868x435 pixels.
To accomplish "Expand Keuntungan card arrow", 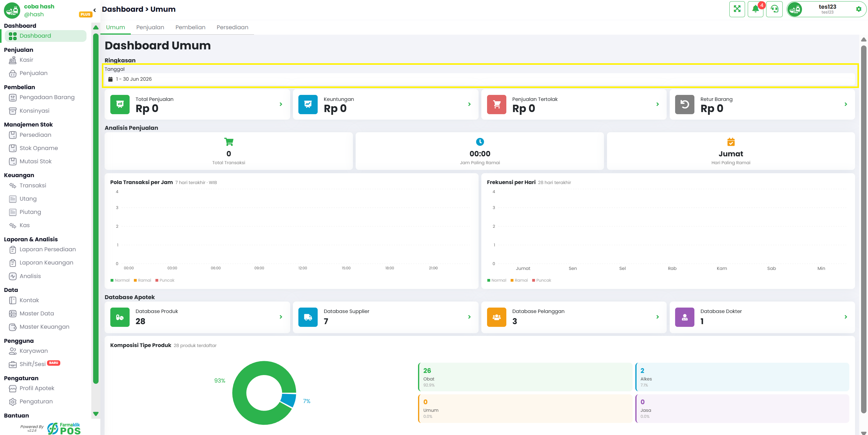I will coord(469,104).
